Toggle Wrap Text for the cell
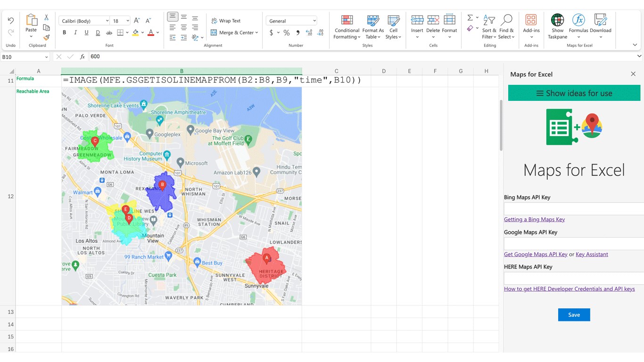 (226, 21)
